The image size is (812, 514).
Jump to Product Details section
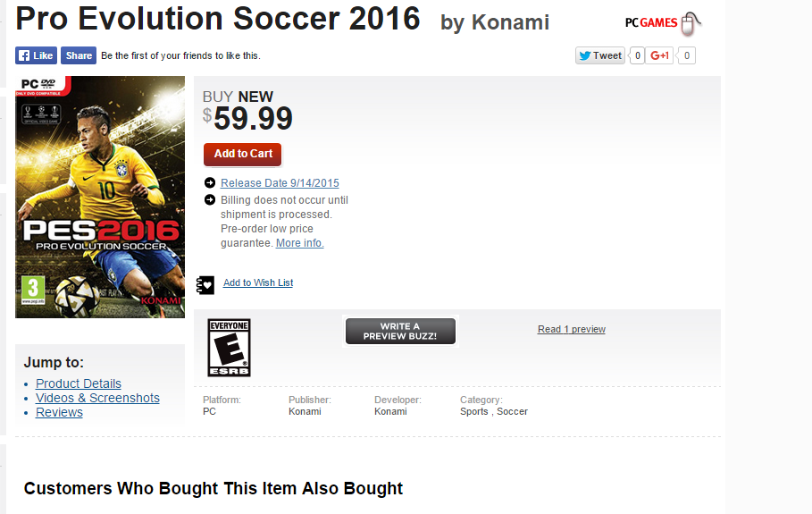79,383
